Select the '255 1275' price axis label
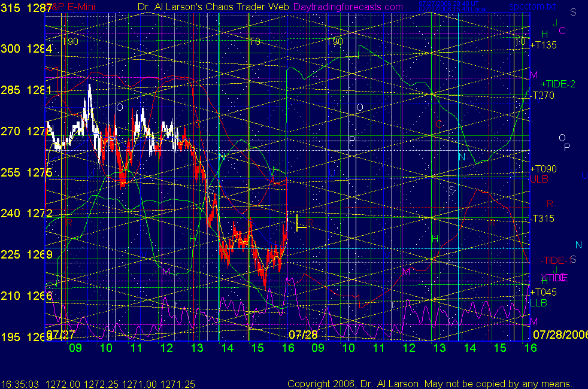 pos(26,172)
